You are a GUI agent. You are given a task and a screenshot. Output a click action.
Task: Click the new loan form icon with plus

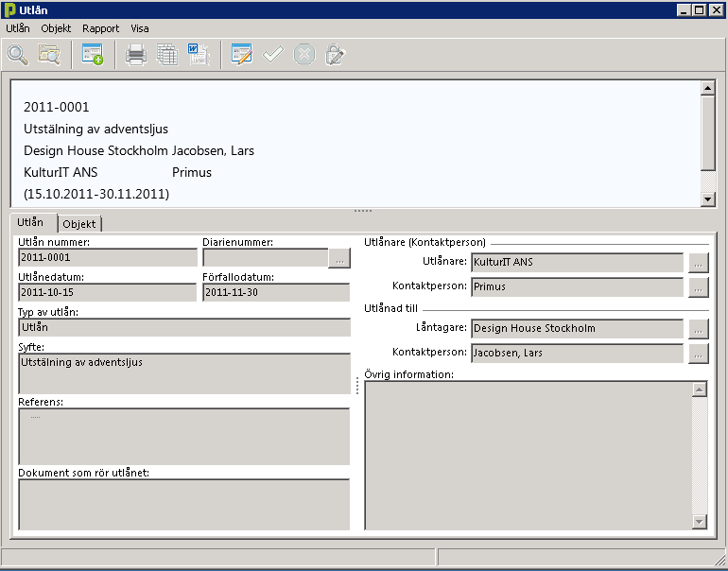[x=93, y=55]
